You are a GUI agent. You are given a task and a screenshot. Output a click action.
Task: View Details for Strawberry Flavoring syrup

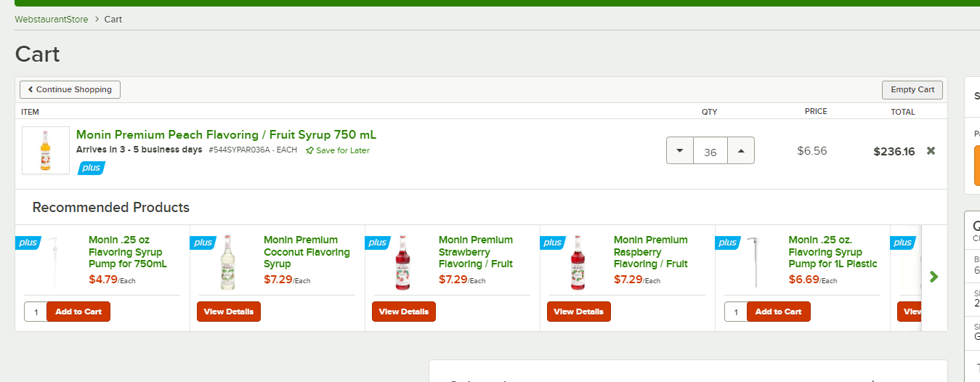[404, 312]
